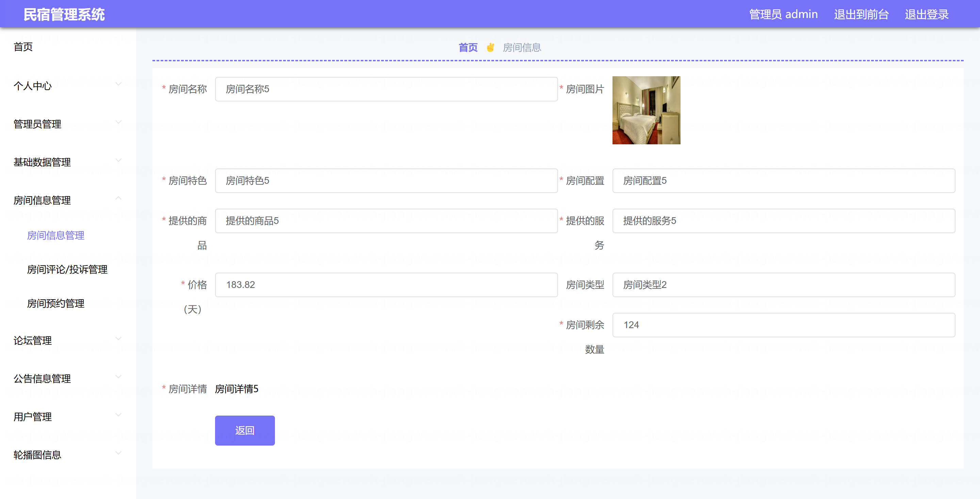Select the 房间信息管理 submenu item
Image resolution: width=980 pixels, height=499 pixels.
coord(56,235)
